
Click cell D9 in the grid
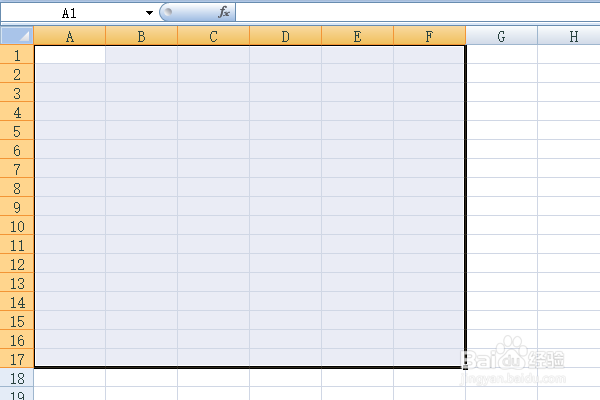coord(285,207)
